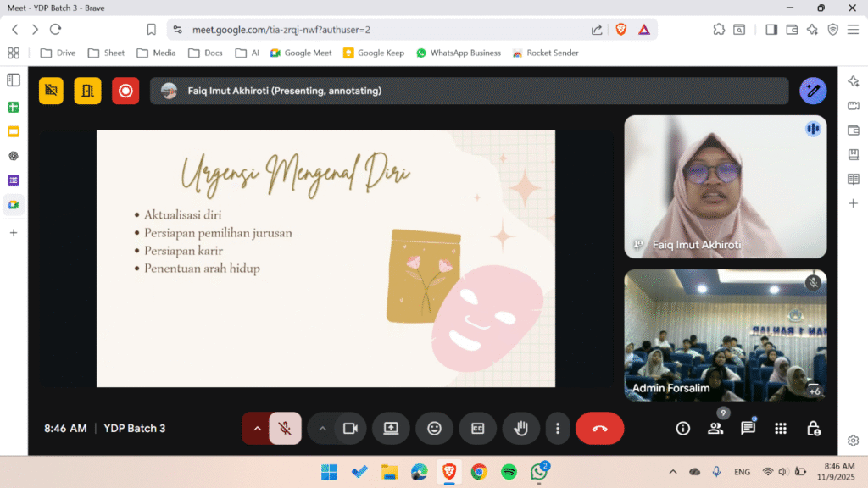This screenshot has width=868, height=488.
Task: Open the Drive bookmark folder
Action: point(58,53)
